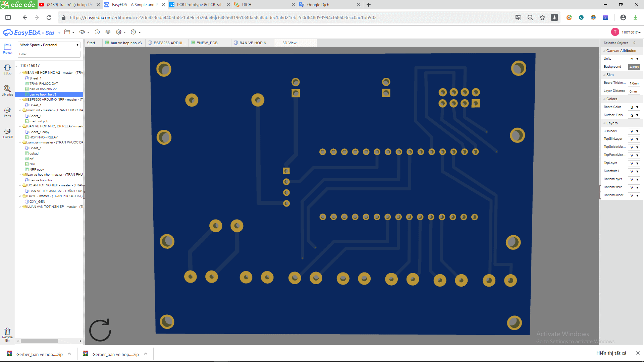Click the browser zoom magnifier icon
Screen dimensions: 644x362
point(530,17)
